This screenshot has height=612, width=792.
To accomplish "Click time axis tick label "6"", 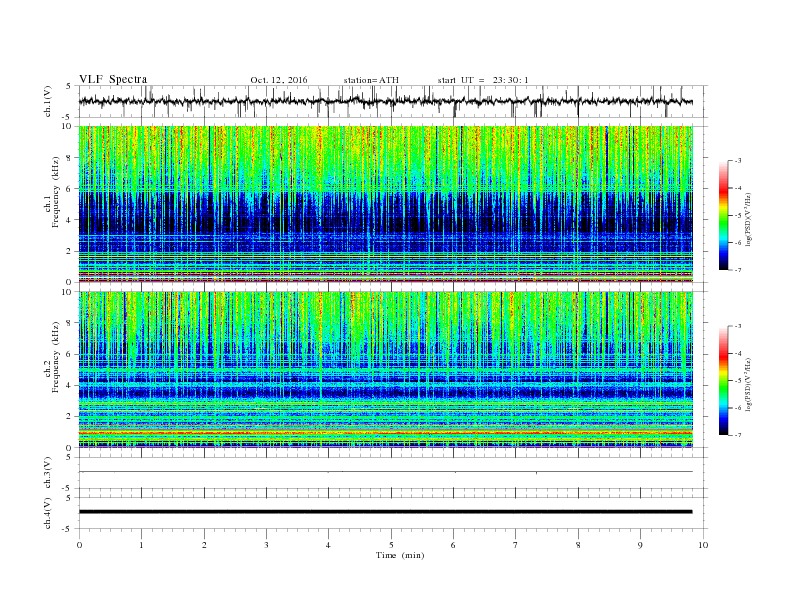I will coord(453,545).
